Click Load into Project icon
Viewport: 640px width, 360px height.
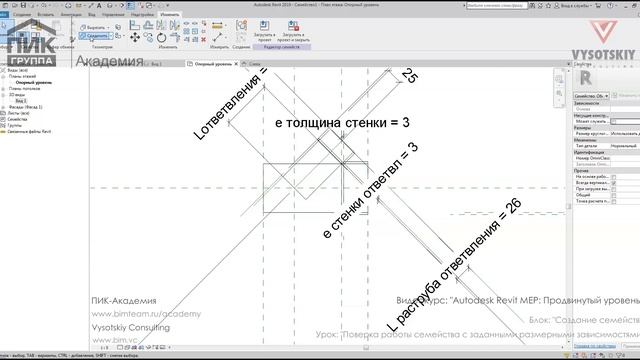pos(264,26)
